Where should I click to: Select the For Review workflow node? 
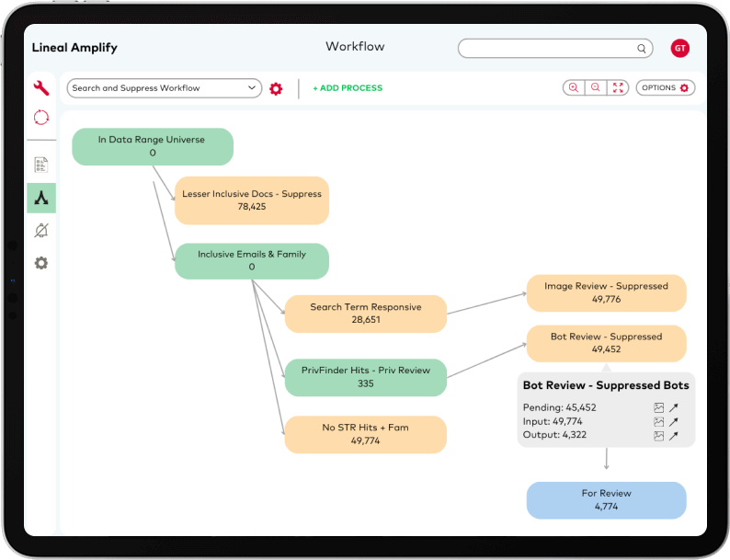(x=606, y=500)
